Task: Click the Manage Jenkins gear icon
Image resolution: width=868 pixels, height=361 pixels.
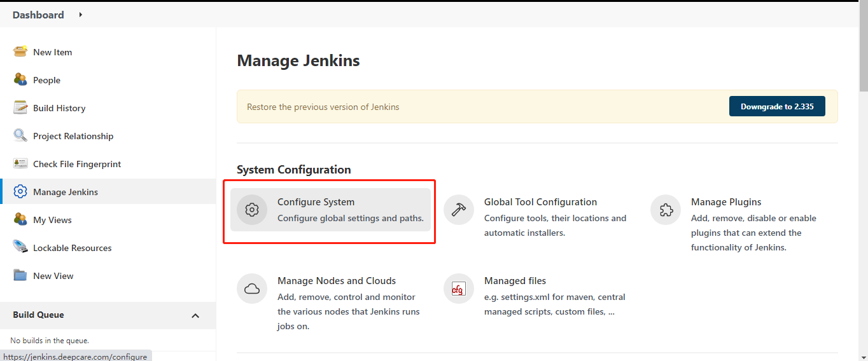Action: pyautogui.click(x=20, y=191)
